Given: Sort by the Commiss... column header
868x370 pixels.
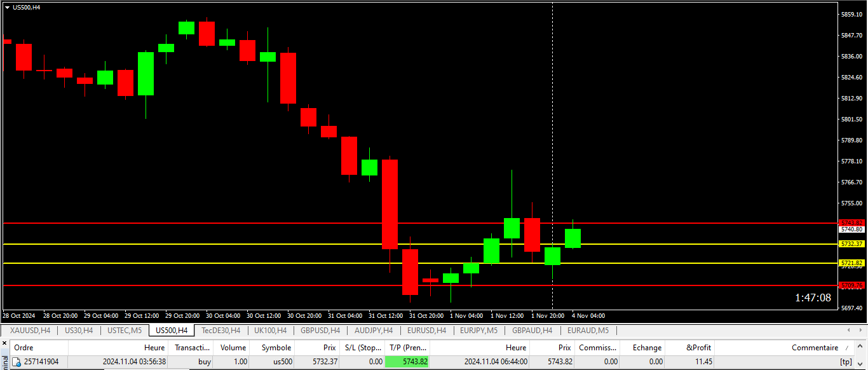Looking at the screenshot, I should click(x=597, y=348).
